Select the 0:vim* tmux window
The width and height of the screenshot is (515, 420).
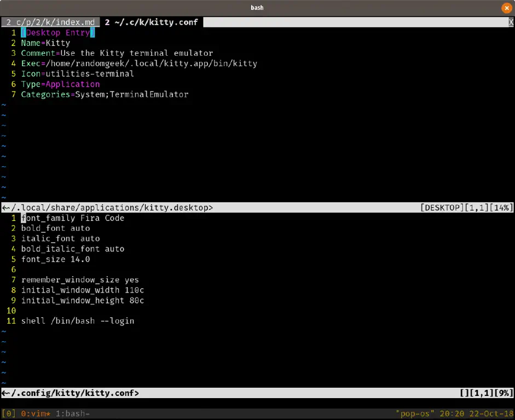(x=36, y=414)
